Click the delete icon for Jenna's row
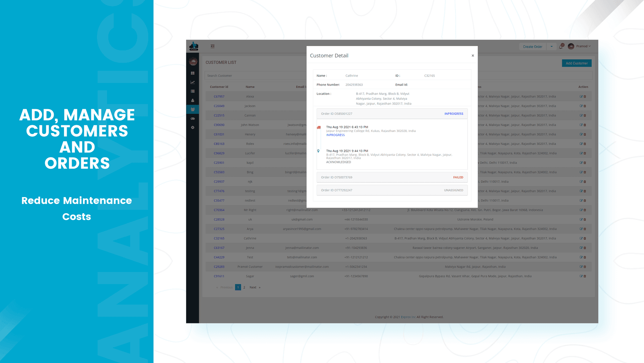Viewport: 644px width, 363px height. coord(585,248)
